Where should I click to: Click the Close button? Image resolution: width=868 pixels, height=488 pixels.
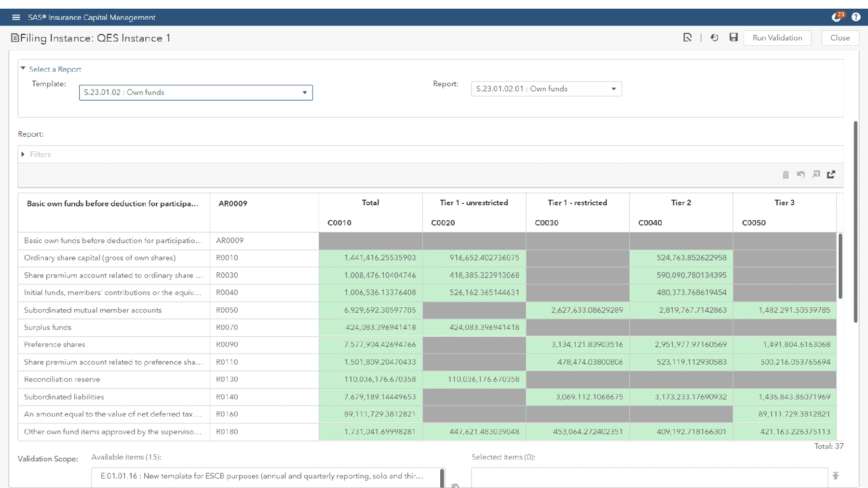(840, 38)
